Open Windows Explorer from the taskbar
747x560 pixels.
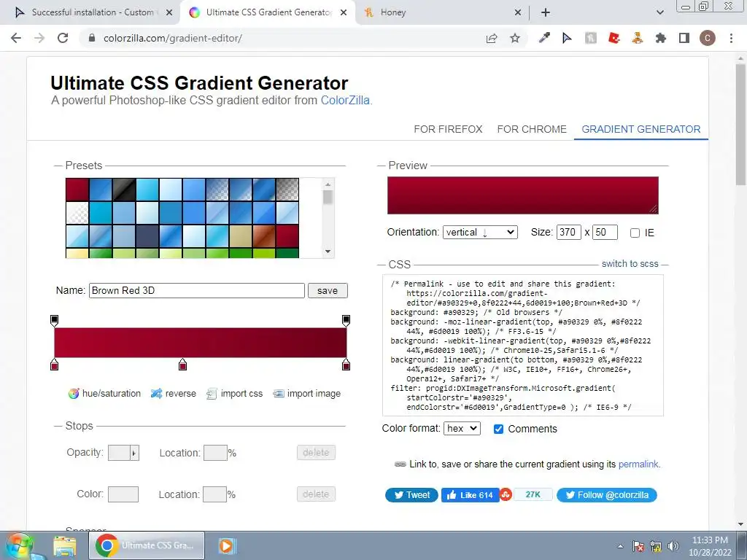pos(65,545)
